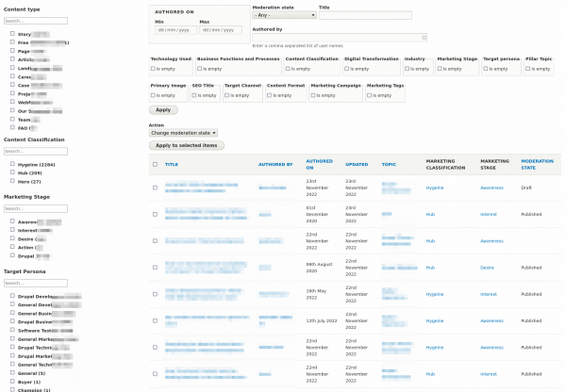Check the Hygeine (2284) facet
The height and width of the screenshot is (392, 566).
pyautogui.click(x=11, y=164)
